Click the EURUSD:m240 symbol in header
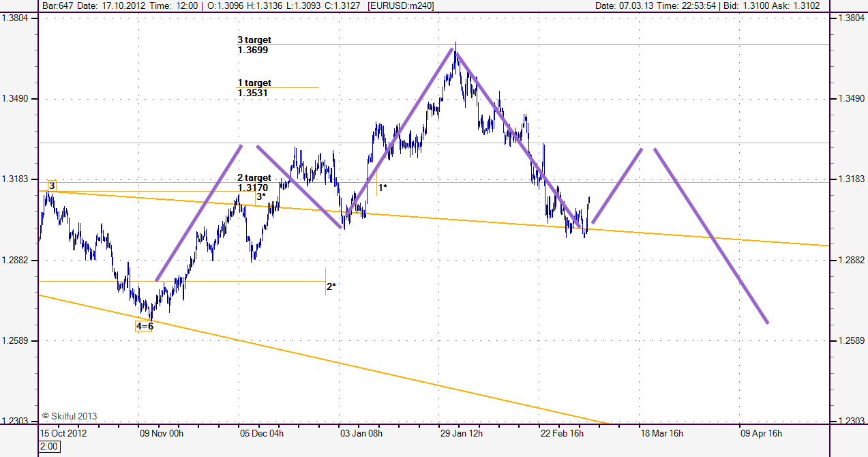The image size is (868, 457). pyautogui.click(x=401, y=5)
